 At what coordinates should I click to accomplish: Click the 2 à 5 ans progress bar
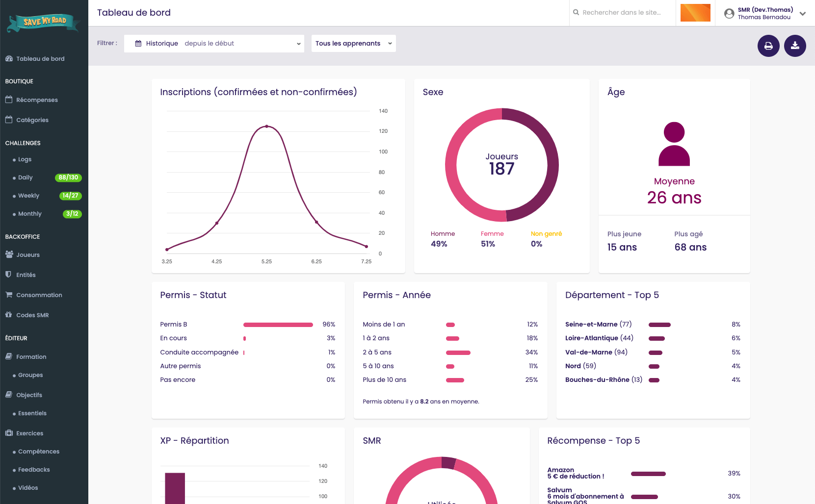pos(458,353)
